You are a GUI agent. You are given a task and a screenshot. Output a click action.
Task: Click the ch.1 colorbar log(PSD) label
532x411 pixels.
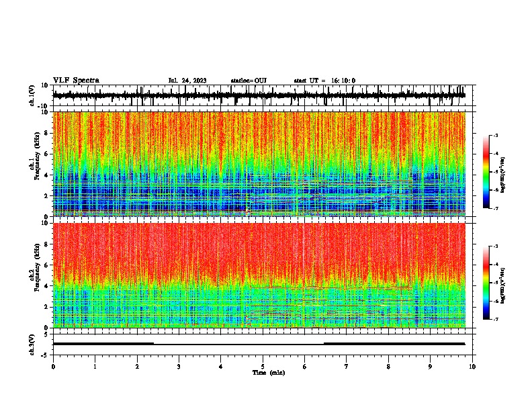[x=503, y=175]
